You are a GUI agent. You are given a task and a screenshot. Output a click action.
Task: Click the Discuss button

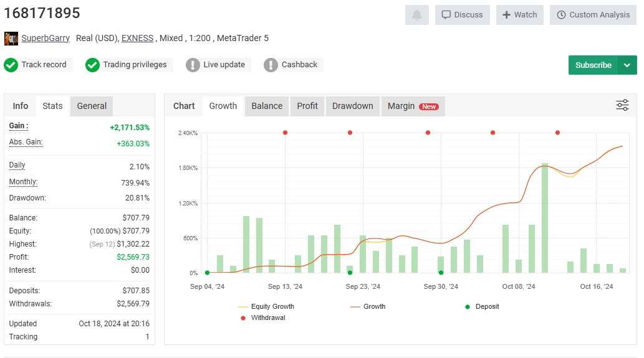[x=462, y=15]
